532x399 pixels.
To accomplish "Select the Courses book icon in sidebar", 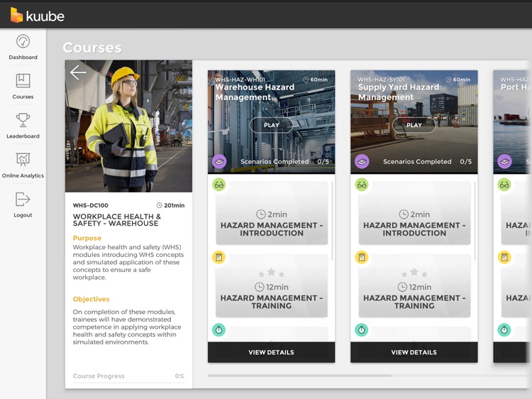I will [x=23, y=81].
